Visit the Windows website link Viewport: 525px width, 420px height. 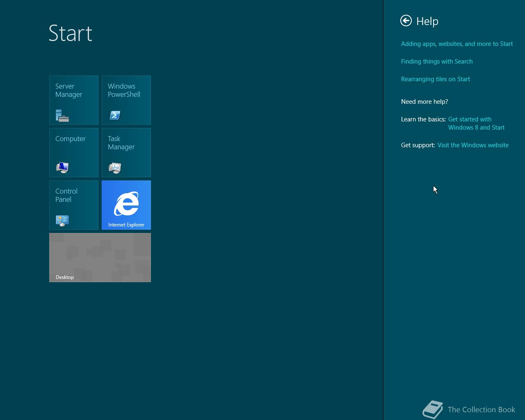(473, 145)
